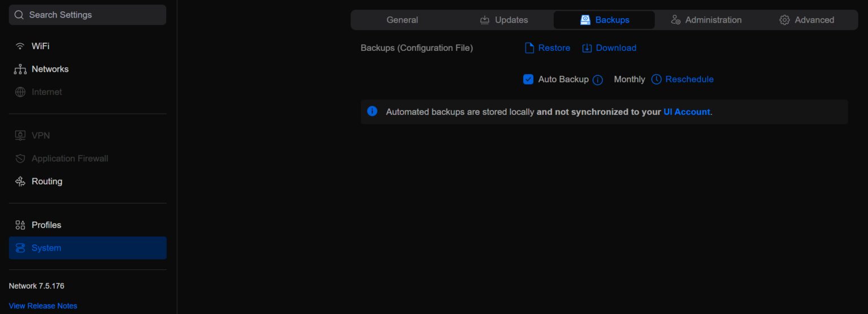The image size is (868, 314).
Task: Follow the UI Account link
Action: [686, 112]
